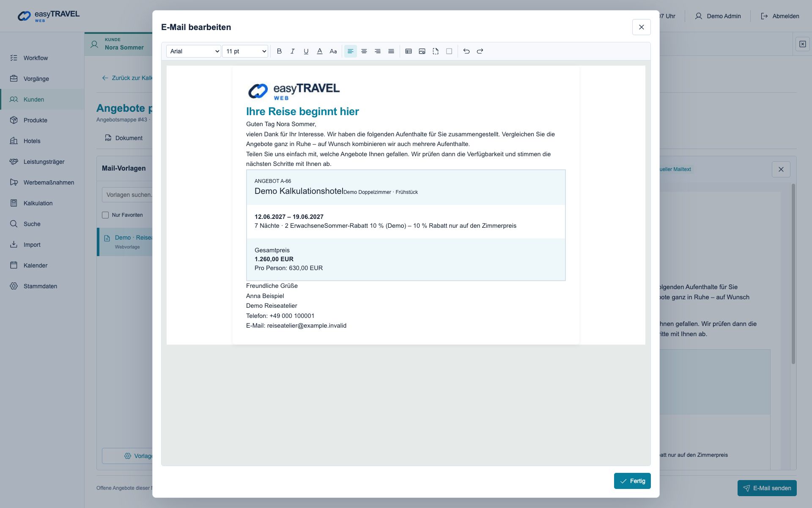Image resolution: width=812 pixels, height=508 pixels.
Task: Open the 11 pt font size dropdown
Action: coord(245,51)
